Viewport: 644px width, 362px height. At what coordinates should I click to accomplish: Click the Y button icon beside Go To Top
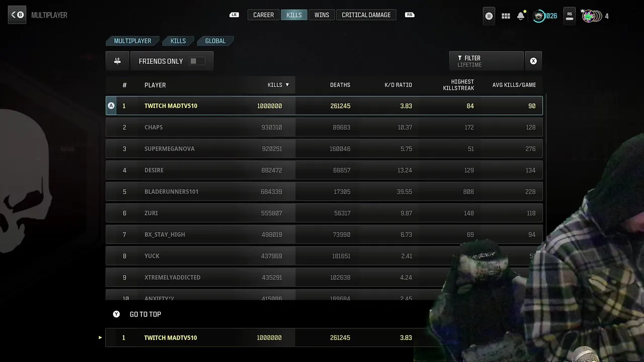pyautogui.click(x=116, y=314)
